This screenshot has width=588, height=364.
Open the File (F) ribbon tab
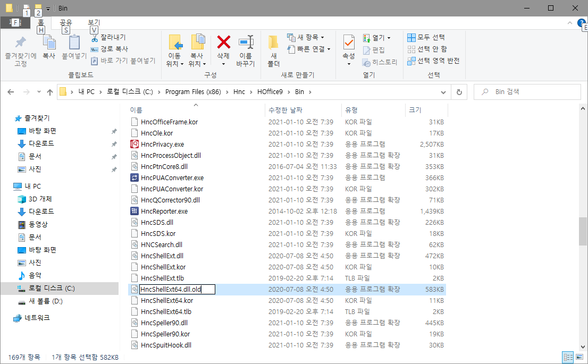point(16,23)
